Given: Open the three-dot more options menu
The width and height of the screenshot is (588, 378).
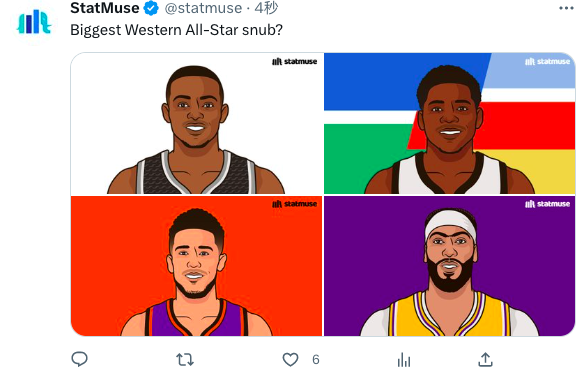Looking at the screenshot, I should pyautogui.click(x=566, y=8).
